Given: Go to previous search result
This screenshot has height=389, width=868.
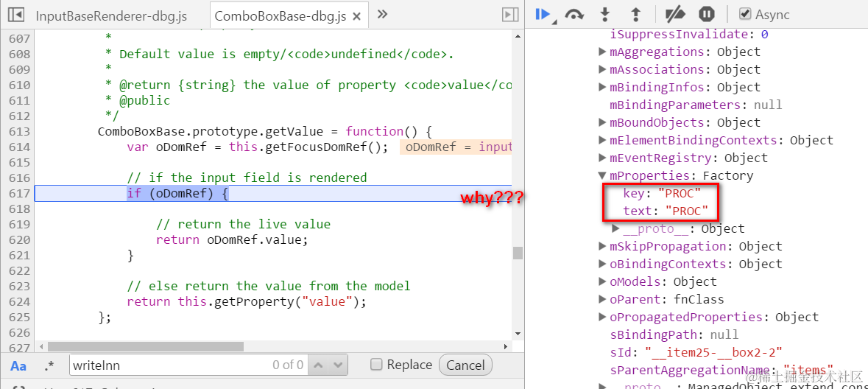Looking at the screenshot, I should (x=318, y=365).
